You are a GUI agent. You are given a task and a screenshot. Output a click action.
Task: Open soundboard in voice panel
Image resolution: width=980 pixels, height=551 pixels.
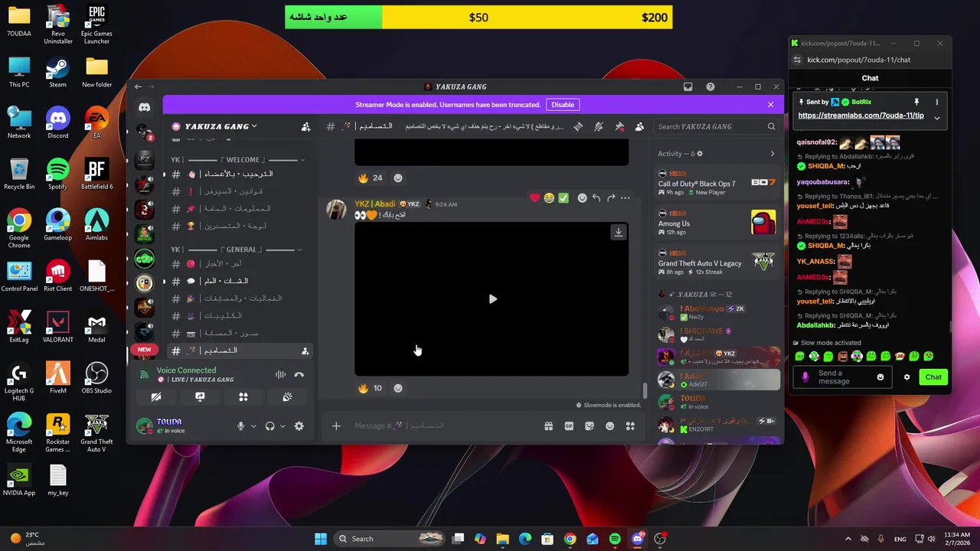click(287, 397)
